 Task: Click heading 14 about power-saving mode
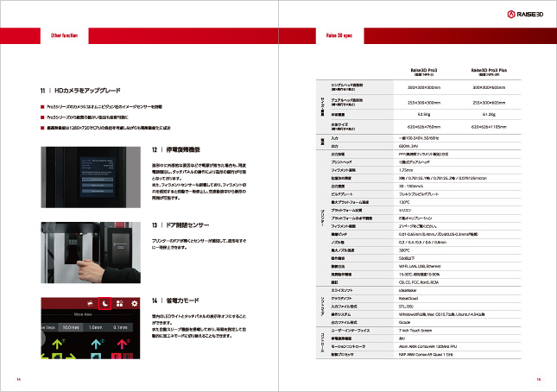pyautogui.click(x=175, y=300)
